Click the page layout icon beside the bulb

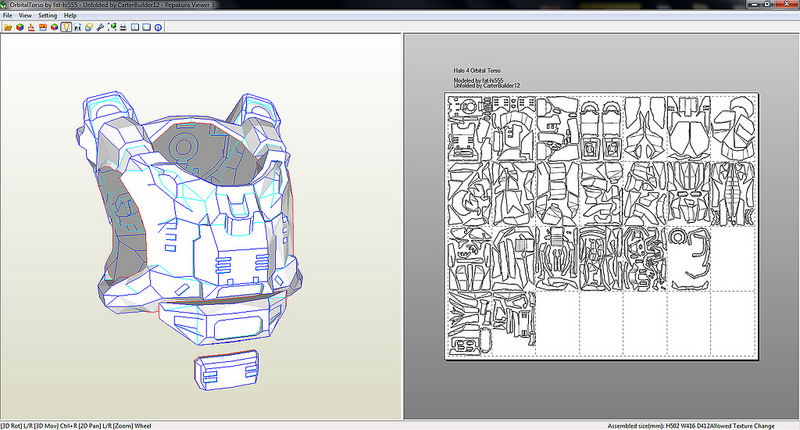77,27
